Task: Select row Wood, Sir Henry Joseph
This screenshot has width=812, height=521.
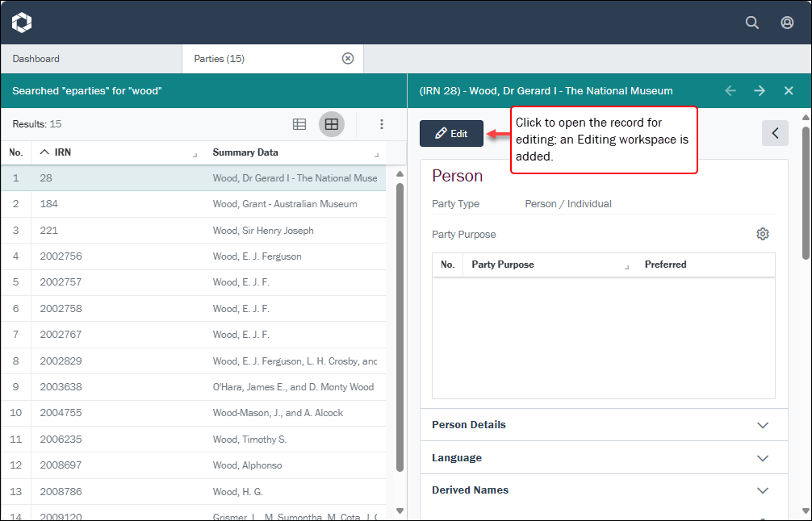Action: tap(262, 231)
